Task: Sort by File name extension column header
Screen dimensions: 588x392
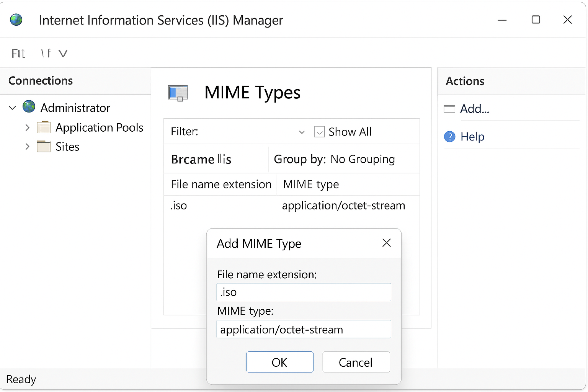Action: [221, 184]
